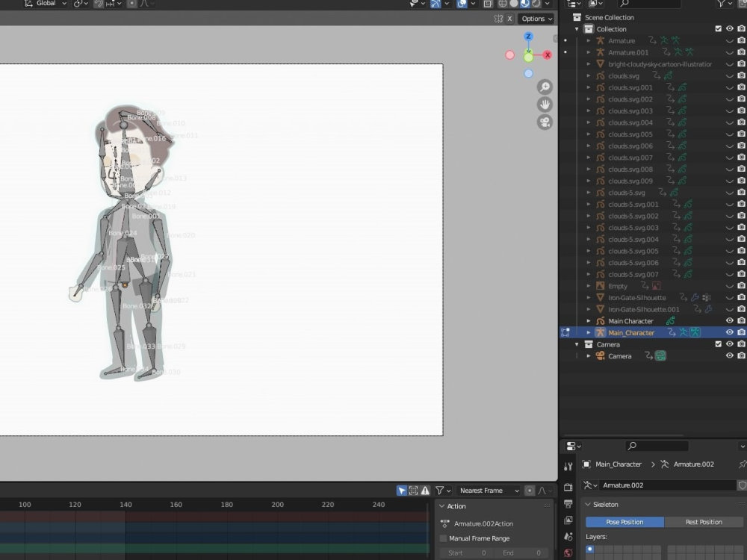Image resolution: width=747 pixels, height=560 pixels.
Task: Select clouds.svg.004 in outliner
Action: point(630,122)
